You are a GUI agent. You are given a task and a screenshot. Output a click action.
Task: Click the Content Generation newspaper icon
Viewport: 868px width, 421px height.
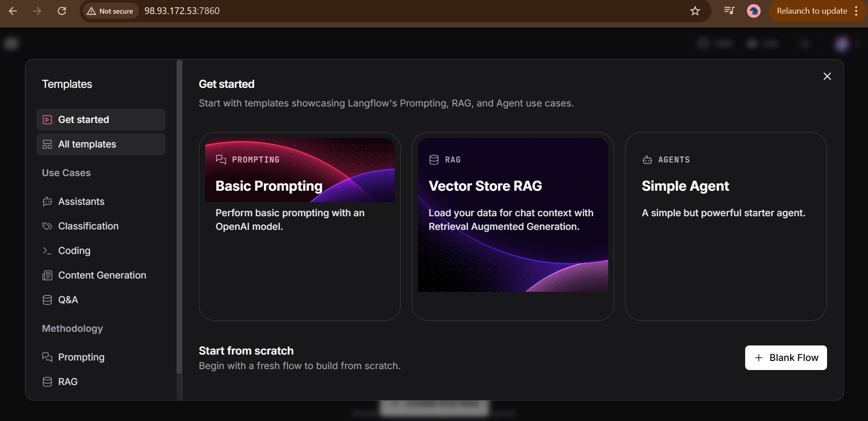click(47, 275)
